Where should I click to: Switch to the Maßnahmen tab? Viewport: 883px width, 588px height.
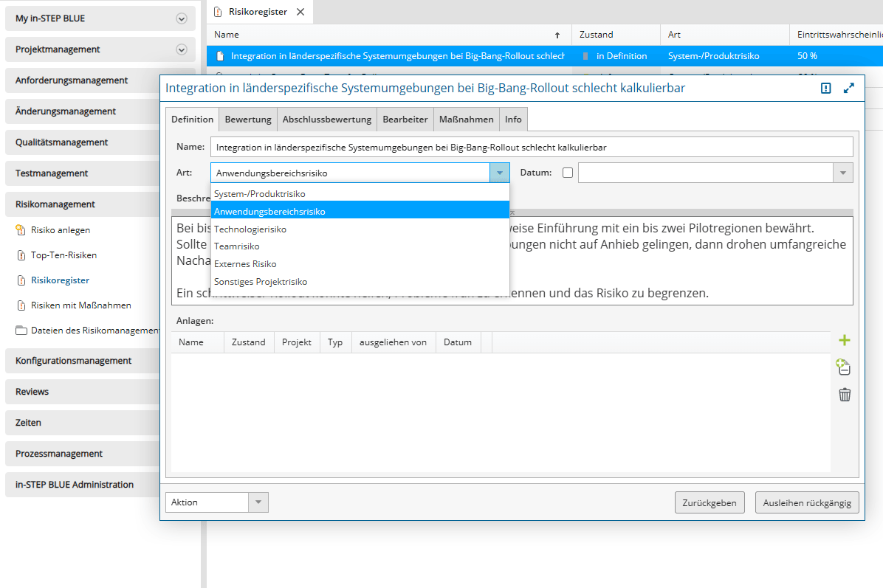click(466, 120)
